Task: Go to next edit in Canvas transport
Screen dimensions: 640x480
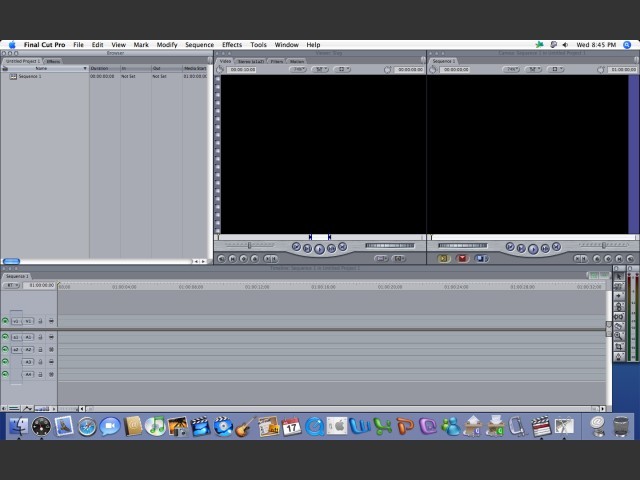Action: pyautogui.click(x=556, y=247)
